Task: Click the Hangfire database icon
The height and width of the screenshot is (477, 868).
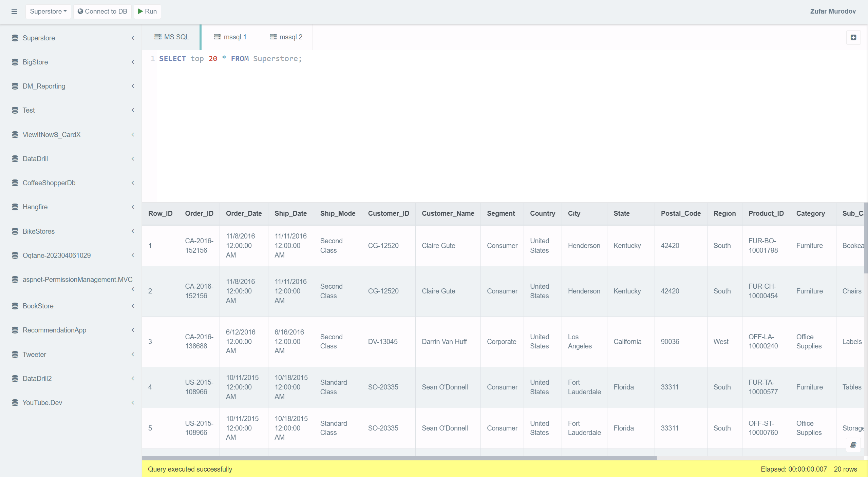Action: [x=15, y=207]
